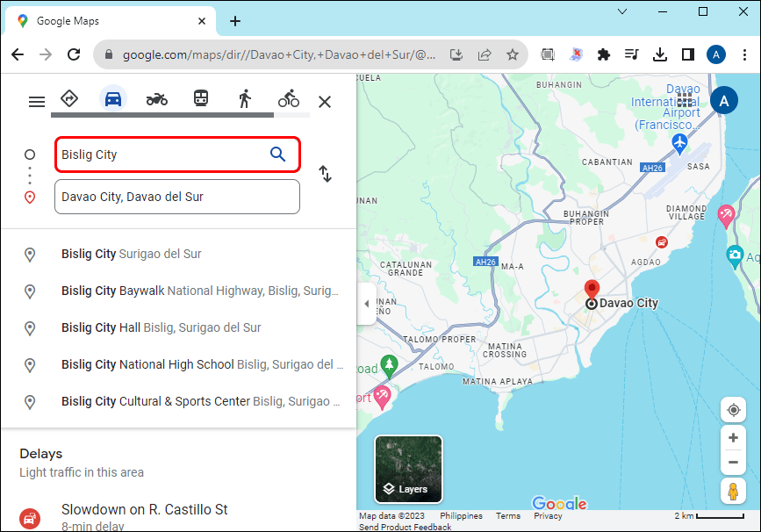Viewport: 761px width, 532px height.
Task: Click the green park marker near Talomo
Action: (x=389, y=366)
